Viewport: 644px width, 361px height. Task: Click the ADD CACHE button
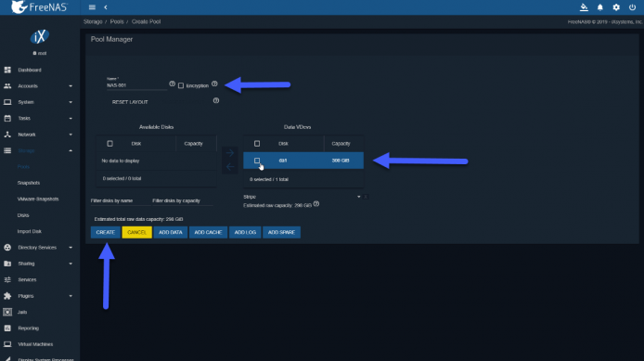208,232
